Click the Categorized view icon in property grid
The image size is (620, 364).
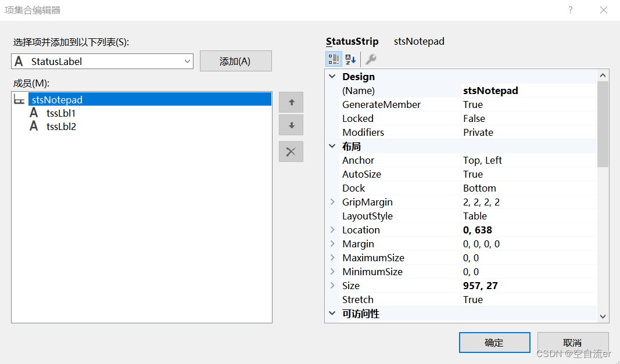tap(334, 59)
